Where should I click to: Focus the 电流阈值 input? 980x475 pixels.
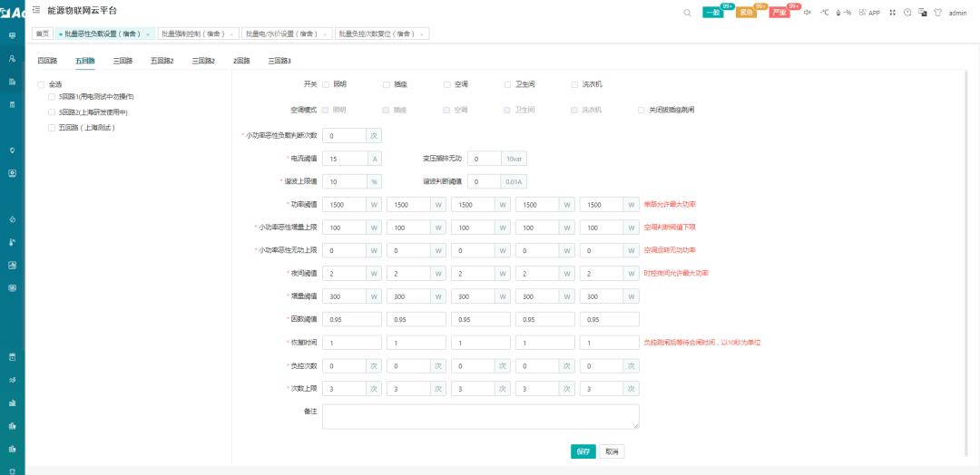345,159
